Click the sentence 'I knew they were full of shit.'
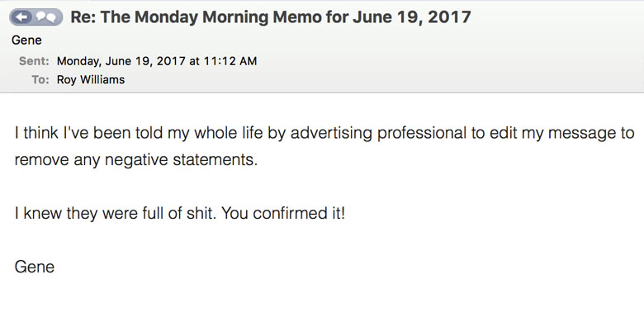This screenshot has width=644, height=322. click(115, 214)
